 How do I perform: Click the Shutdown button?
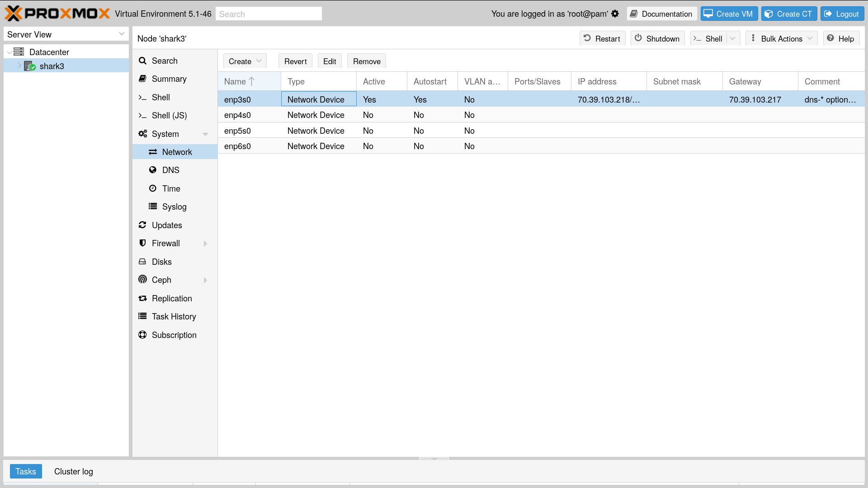tap(657, 39)
